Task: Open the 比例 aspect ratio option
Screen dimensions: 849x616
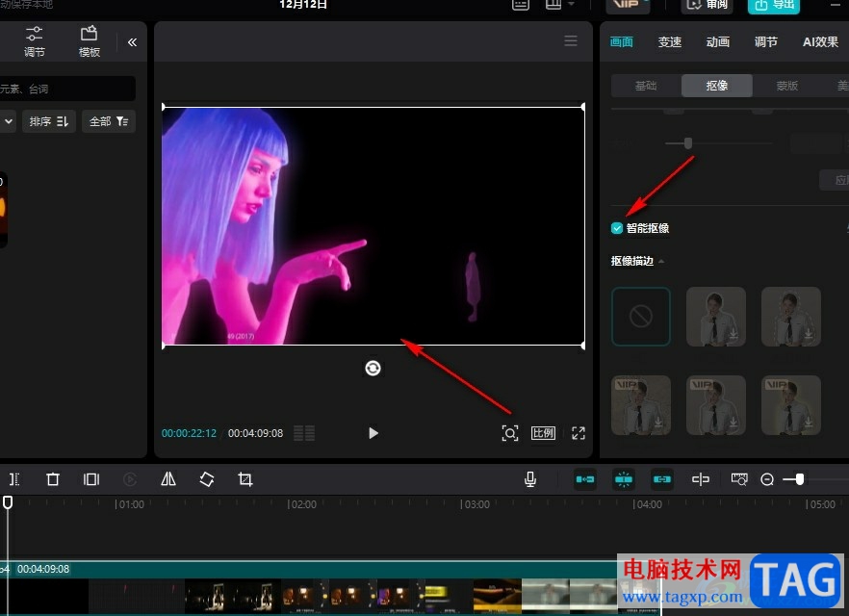Action: [x=543, y=433]
